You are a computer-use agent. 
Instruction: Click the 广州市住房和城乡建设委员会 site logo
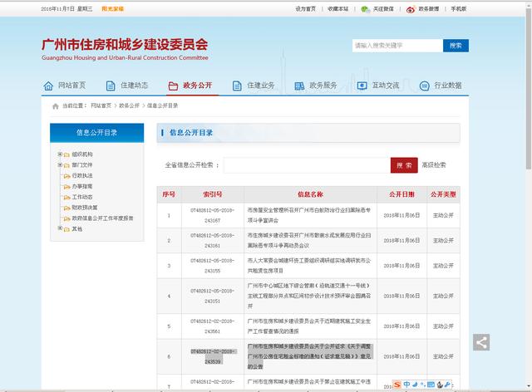(125, 50)
